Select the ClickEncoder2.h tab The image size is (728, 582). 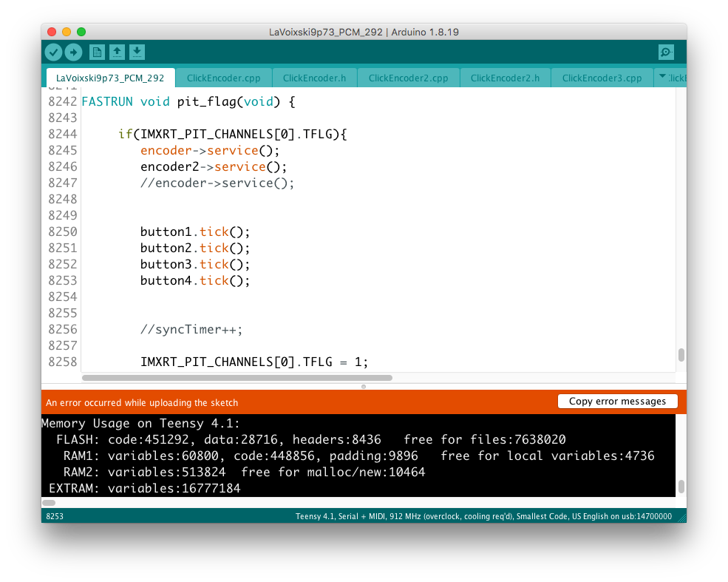(x=505, y=78)
